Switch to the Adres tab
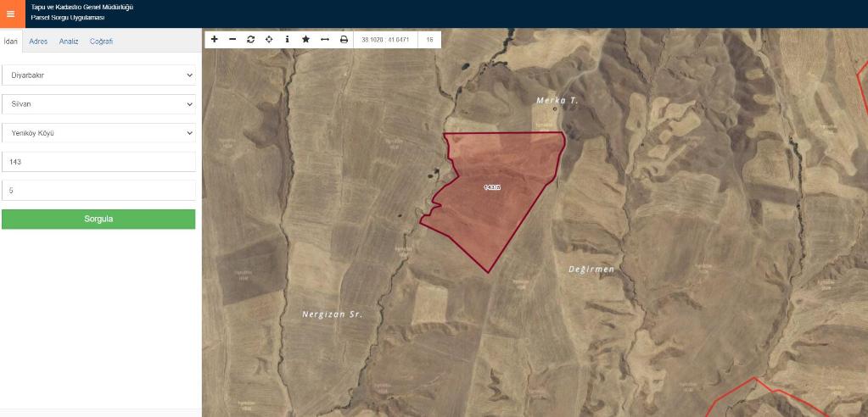 38,41
